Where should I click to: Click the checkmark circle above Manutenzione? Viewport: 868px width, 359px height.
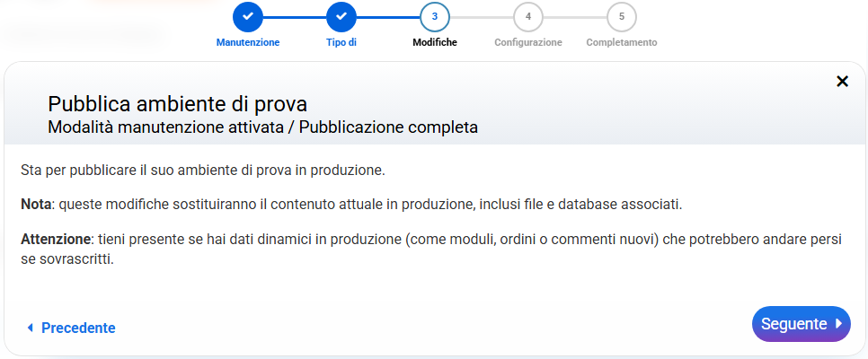pos(248,16)
